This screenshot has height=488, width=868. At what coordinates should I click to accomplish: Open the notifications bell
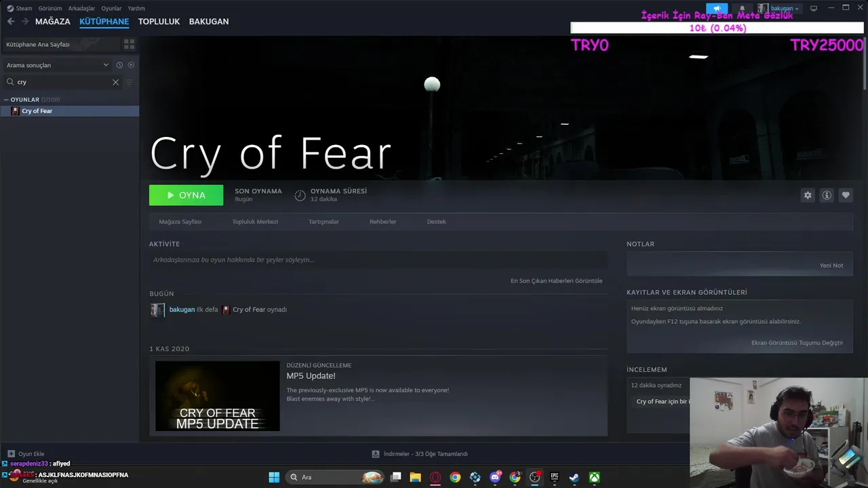tap(742, 9)
